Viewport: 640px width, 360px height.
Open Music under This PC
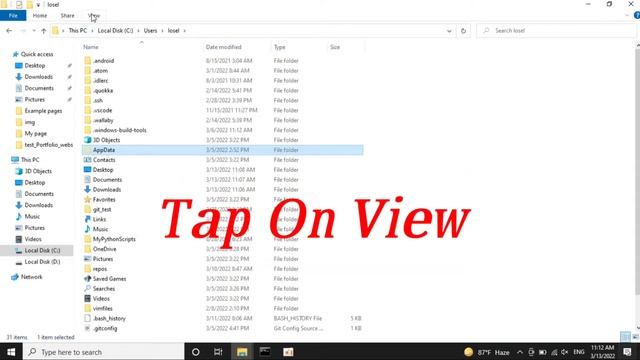(x=32, y=216)
